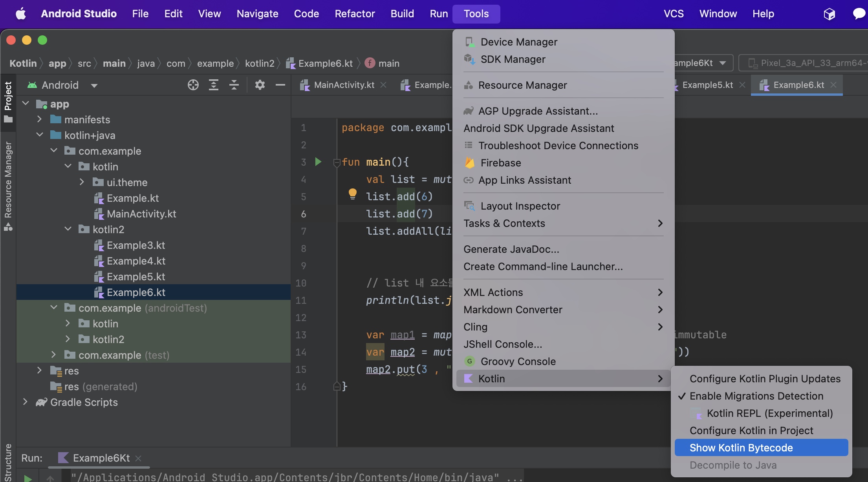Hide the Project panel with minus icon
Screen dimensions: 868x482
tap(280, 85)
